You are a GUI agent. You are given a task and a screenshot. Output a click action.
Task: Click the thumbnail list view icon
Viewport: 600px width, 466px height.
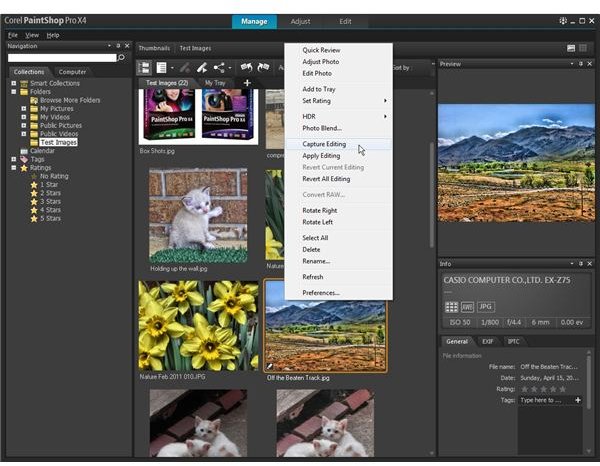pos(161,68)
